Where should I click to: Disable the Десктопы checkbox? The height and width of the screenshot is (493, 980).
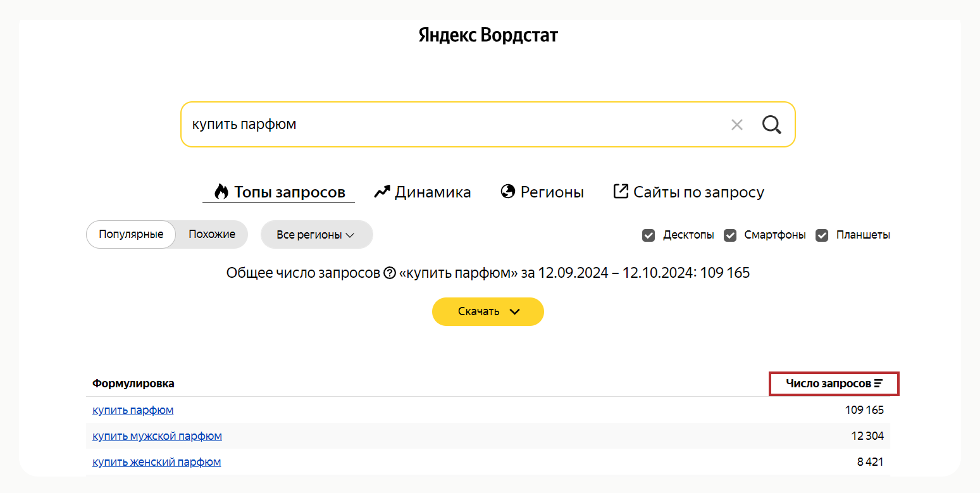point(648,235)
